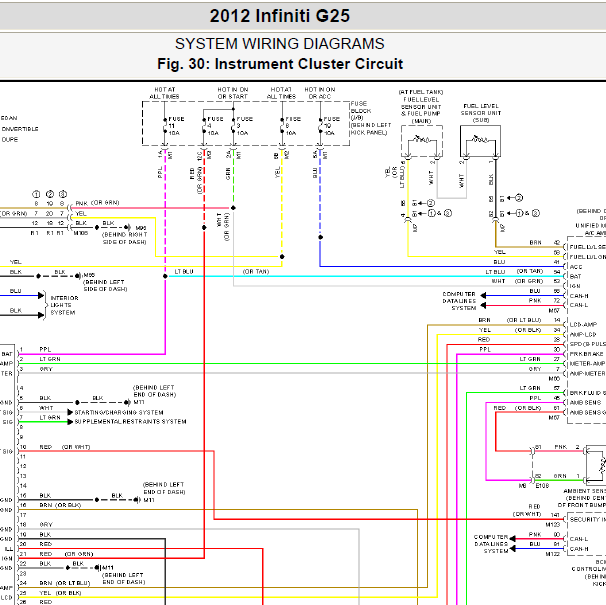Viewport: 606px width, 605px height.
Task: Click the "WHT" label at cluster pin 6
Action: point(46,408)
